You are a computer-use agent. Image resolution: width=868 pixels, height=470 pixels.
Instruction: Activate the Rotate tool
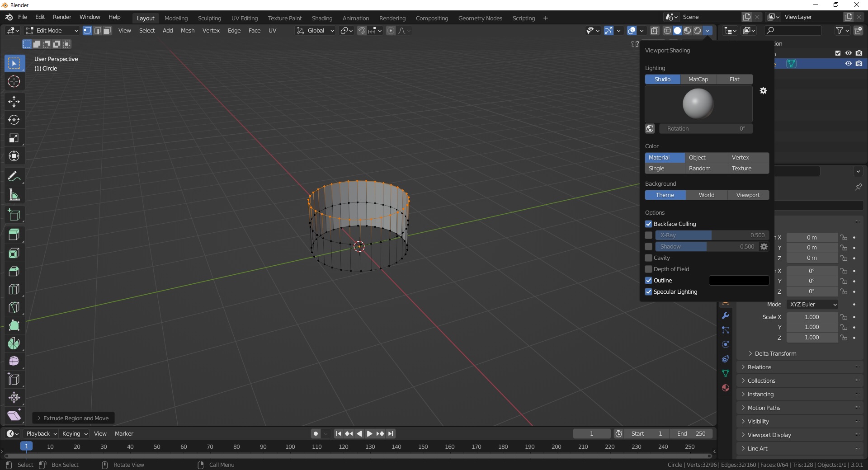pos(14,120)
